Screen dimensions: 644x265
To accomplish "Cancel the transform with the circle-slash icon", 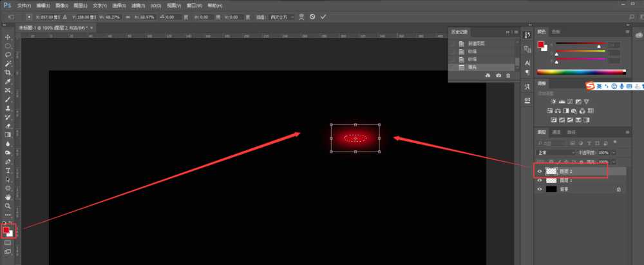I will pyautogui.click(x=312, y=16).
